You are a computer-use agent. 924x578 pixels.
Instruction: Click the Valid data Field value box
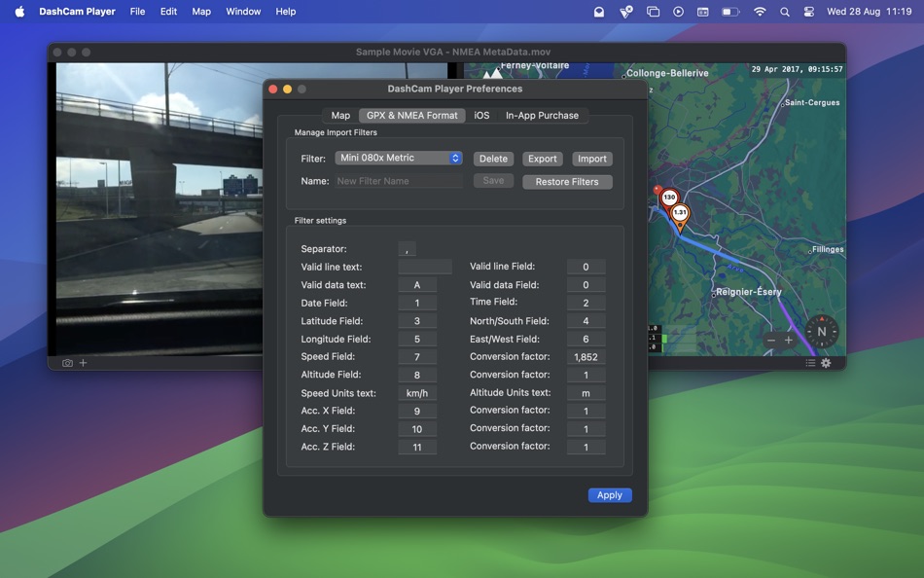586,285
